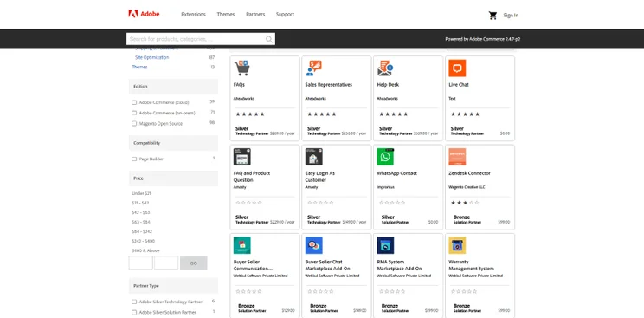Viewport: 644px width, 318px height.
Task: Open the WhatsApp Contact green icon
Action: (385, 157)
